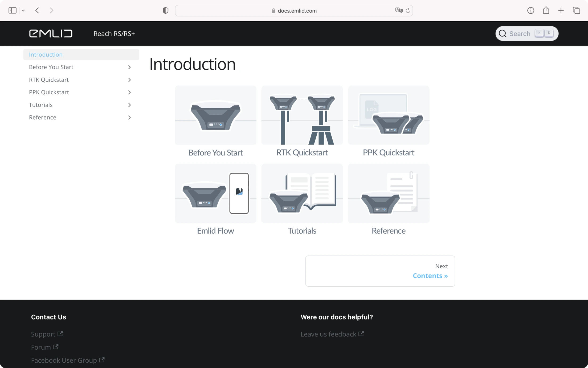Open PPK Quickstart in sidebar
The width and height of the screenshot is (588, 368).
[49, 92]
